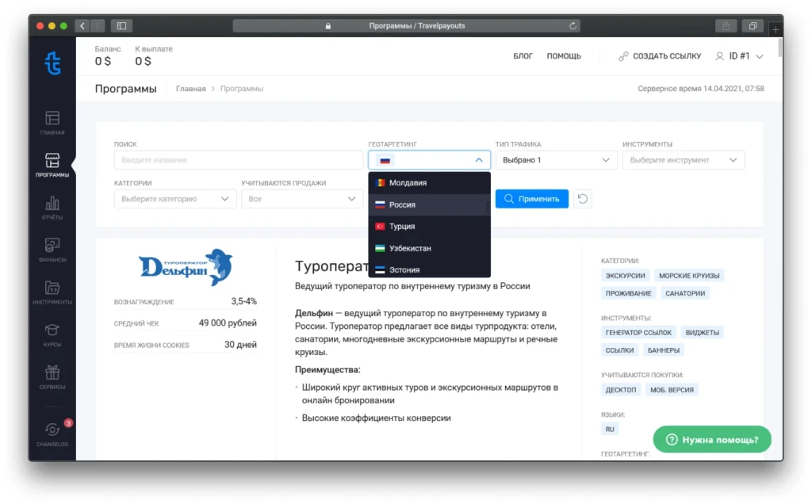The image size is (812, 504).
Task: Open the Помощь link
Action: (x=564, y=56)
